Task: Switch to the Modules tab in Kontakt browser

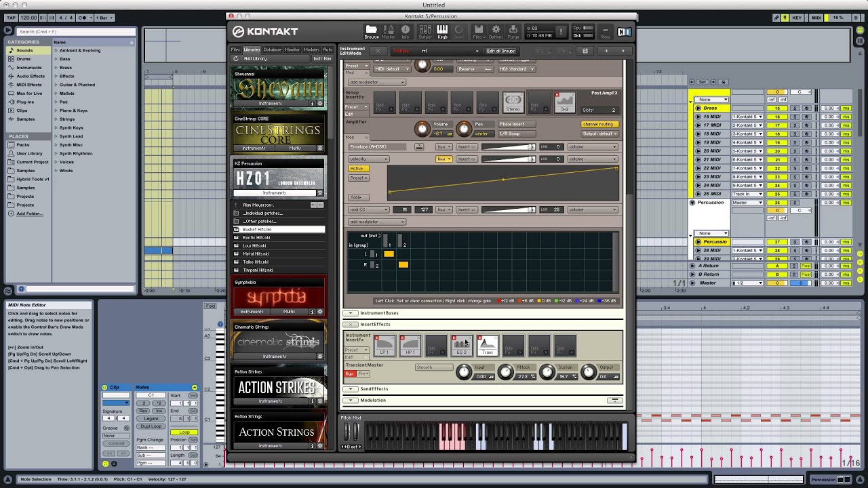Action: [311, 49]
